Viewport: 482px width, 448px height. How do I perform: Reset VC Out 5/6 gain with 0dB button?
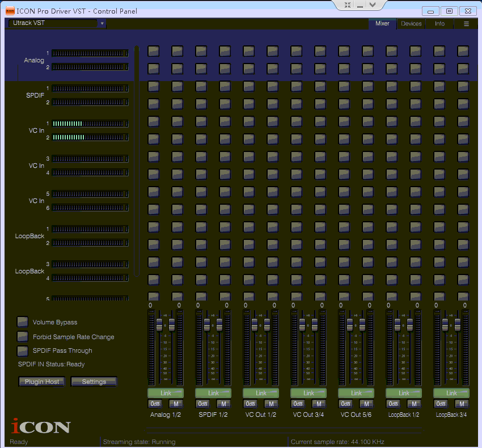[345, 404]
